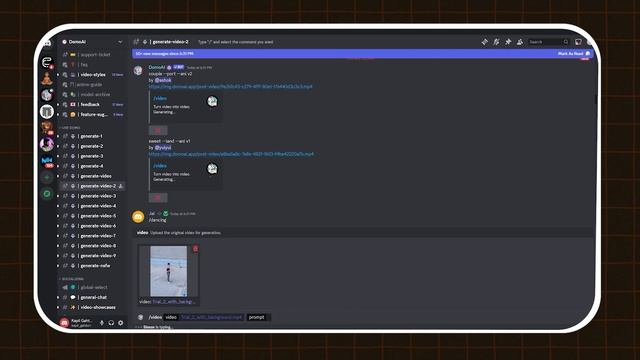The image size is (640, 360).
Task: Select the blue 'h' logo server icon
Action: (47, 161)
